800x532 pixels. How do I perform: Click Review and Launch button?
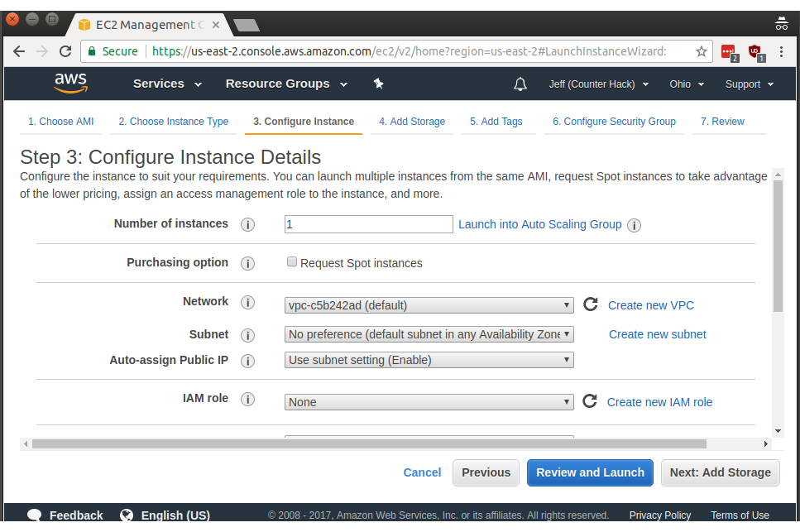coord(591,472)
